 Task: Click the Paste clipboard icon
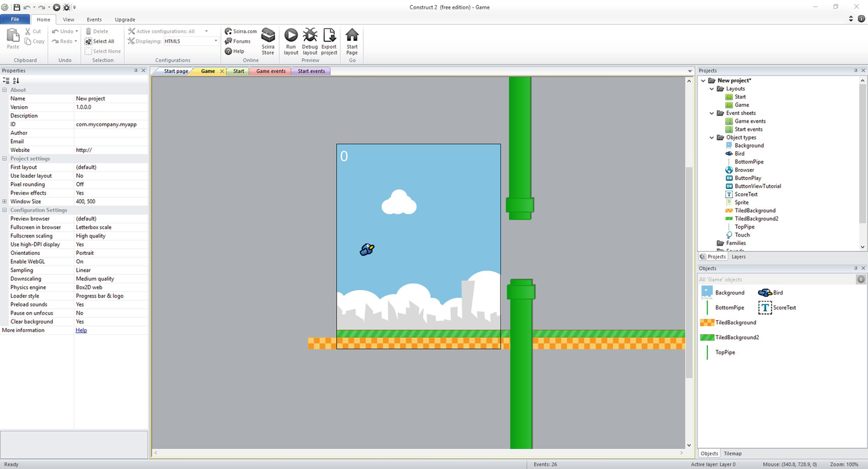click(x=13, y=38)
